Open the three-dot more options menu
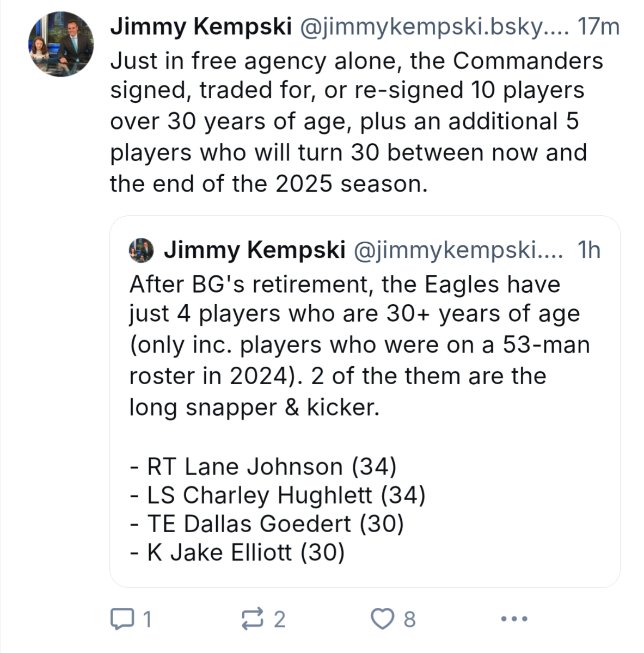Viewport: 644px width, 653px height. click(x=514, y=619)
